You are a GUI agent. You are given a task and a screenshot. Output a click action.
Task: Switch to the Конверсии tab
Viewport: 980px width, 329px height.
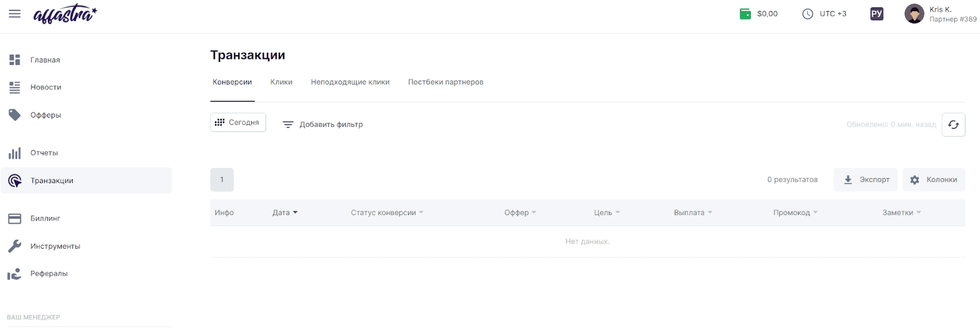pyautogui.click(x=232, y=82)
